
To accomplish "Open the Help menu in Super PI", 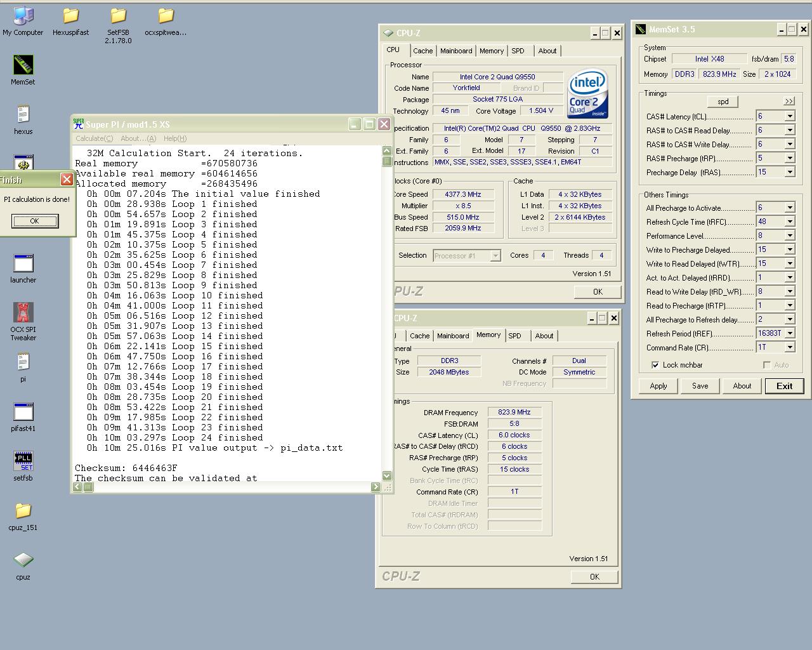I will point(175,138).
